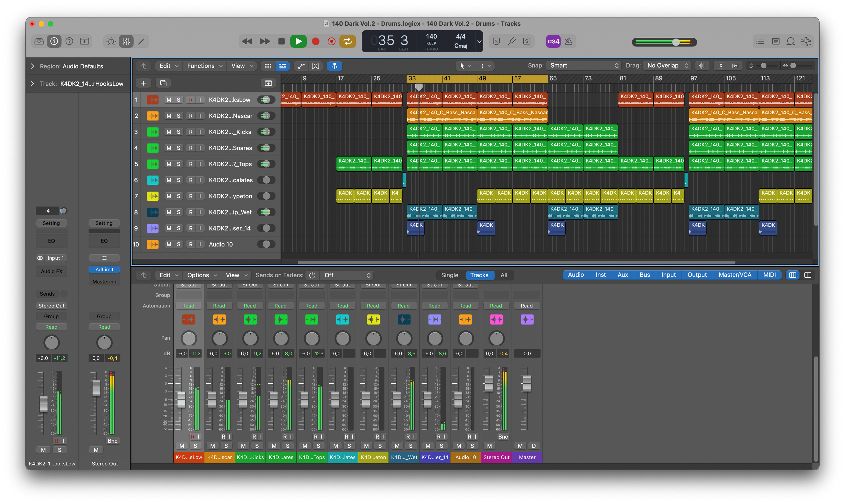Open the Mixer via toolbar icon

coord(126,41)
